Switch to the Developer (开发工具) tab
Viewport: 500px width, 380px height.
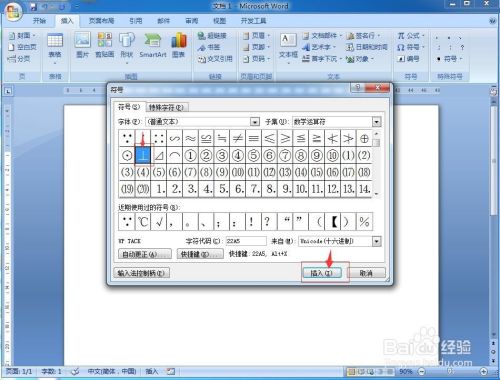click(253, 21)
